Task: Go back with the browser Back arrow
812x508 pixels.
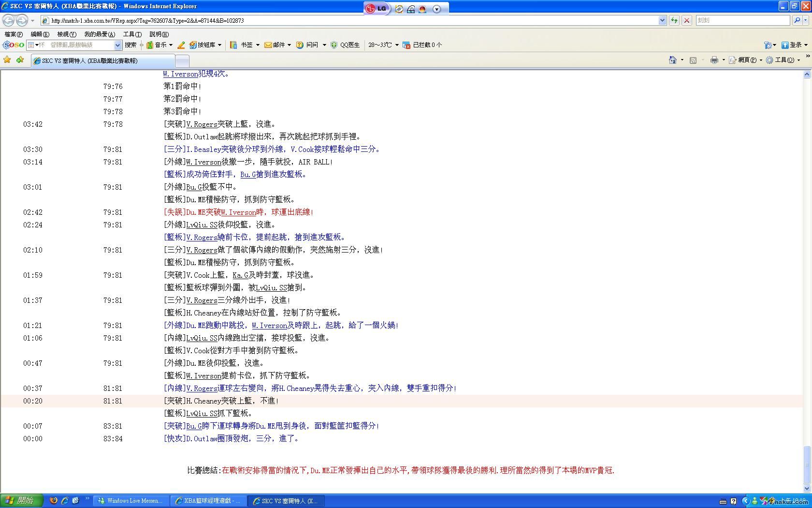Action: [x=8, y=20]
